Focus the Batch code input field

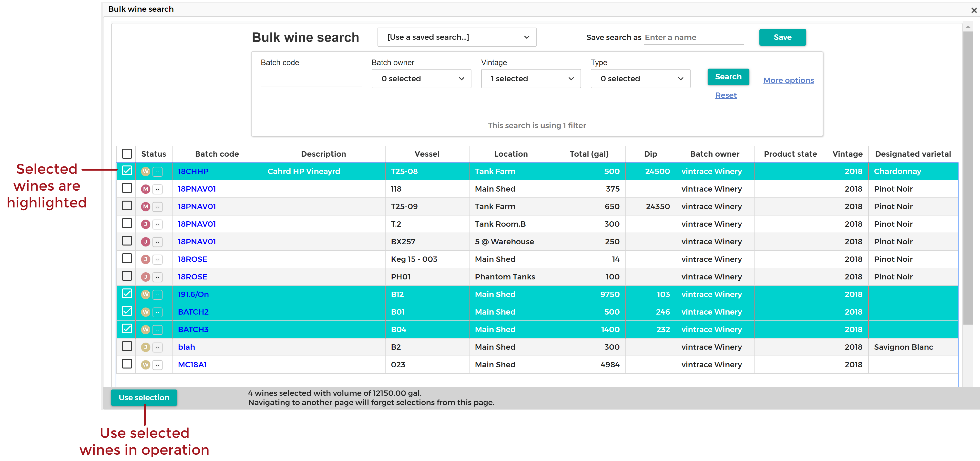point(311,79)
